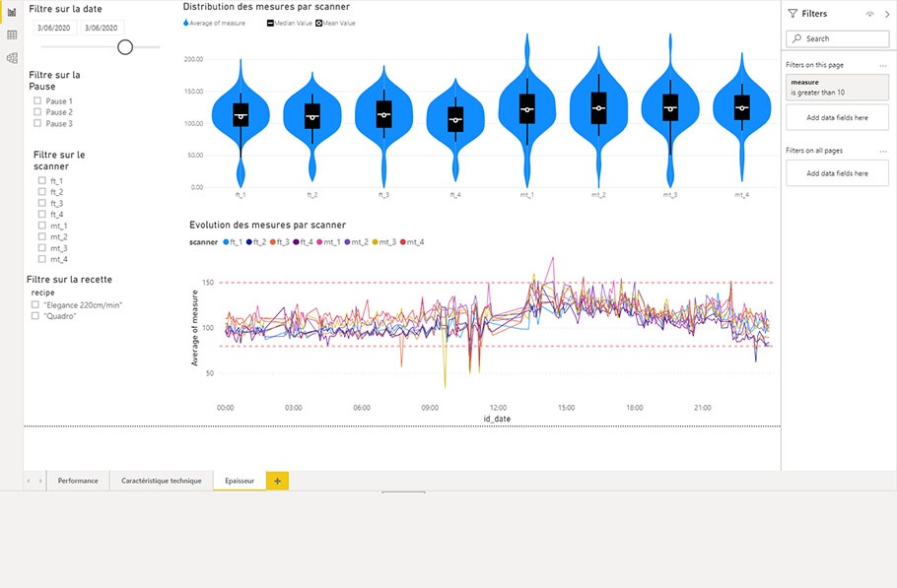Viewport: 897px width, 588px height.
Task: Collapse the Filters pane with the chevron
Action: [885, 14]
